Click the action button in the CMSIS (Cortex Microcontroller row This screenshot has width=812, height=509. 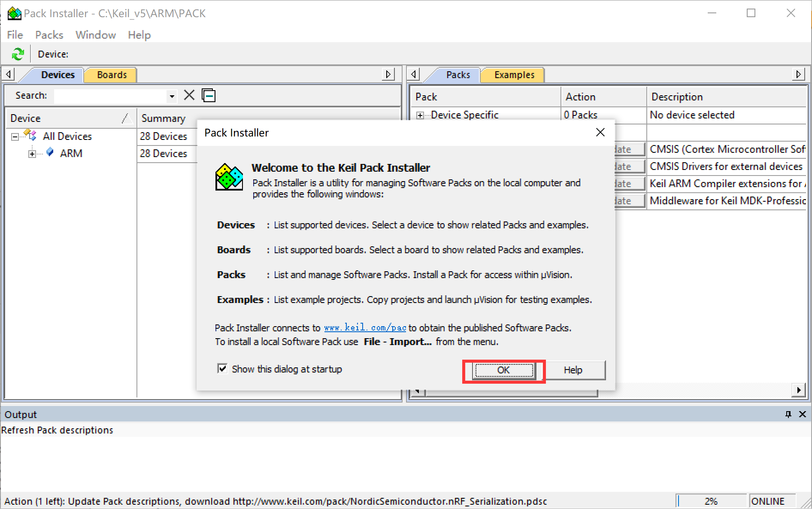tap(630, 149)
